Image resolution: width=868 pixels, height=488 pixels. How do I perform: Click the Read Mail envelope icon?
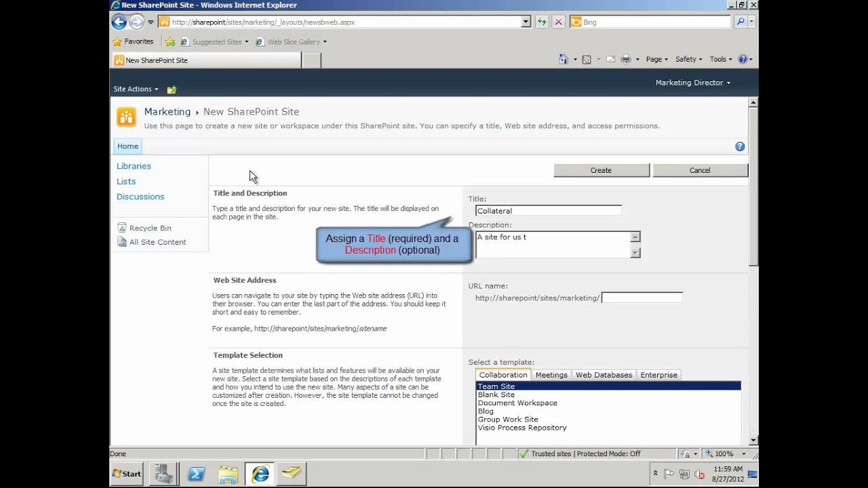pyautogui.click(x=610, y=60)
